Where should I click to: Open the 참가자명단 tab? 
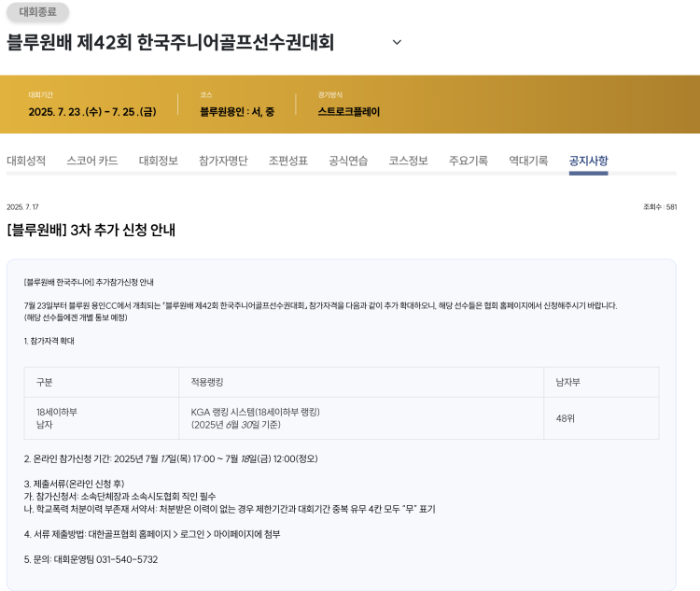coord(223,161)
